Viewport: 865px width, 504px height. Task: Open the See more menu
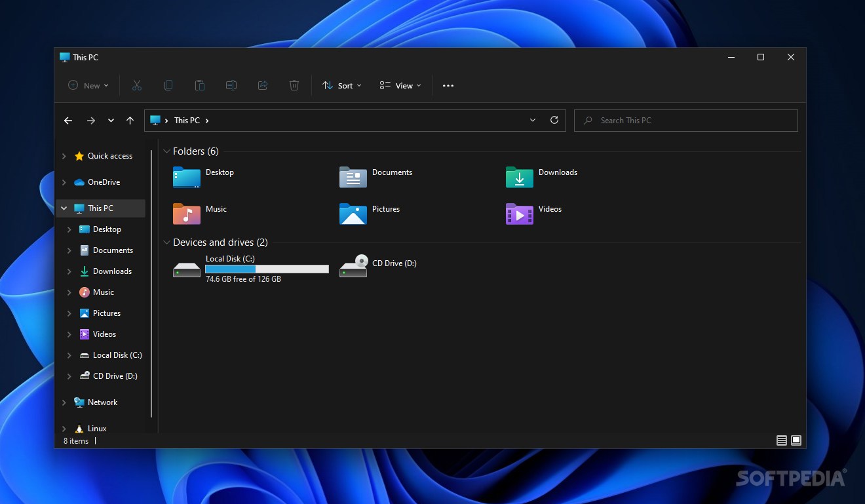[448, 85]
